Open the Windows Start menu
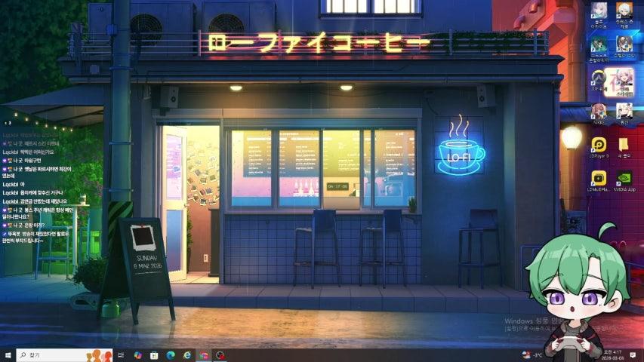 8,355
